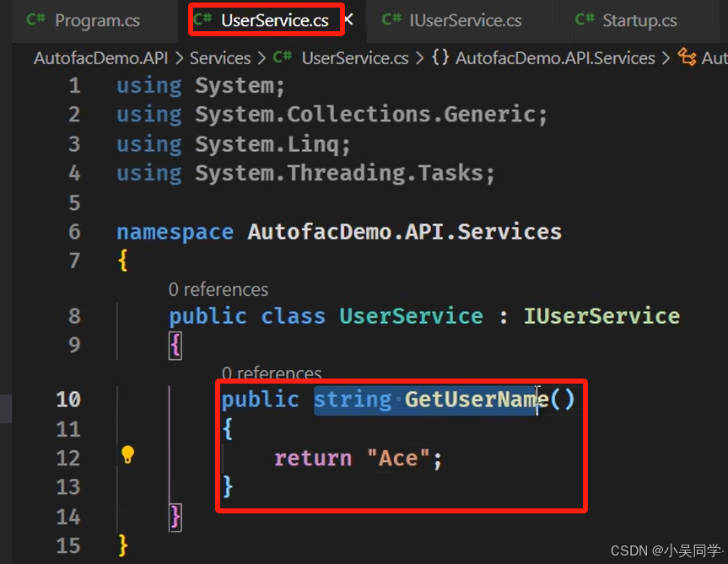Close the UserService.cs tab
Image resolution: width=728 pixels, height=564 pixels.
pyautogui.click(x=348, y=19)
